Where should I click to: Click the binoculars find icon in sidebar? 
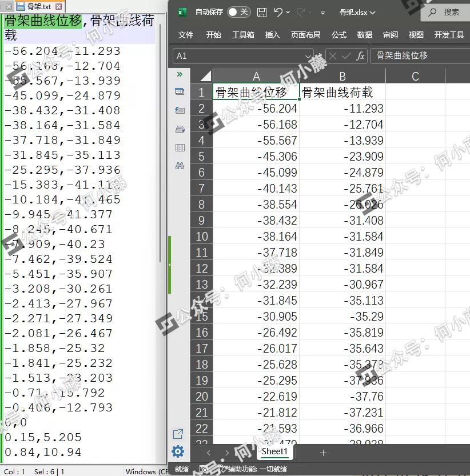[x=180, y=166]
